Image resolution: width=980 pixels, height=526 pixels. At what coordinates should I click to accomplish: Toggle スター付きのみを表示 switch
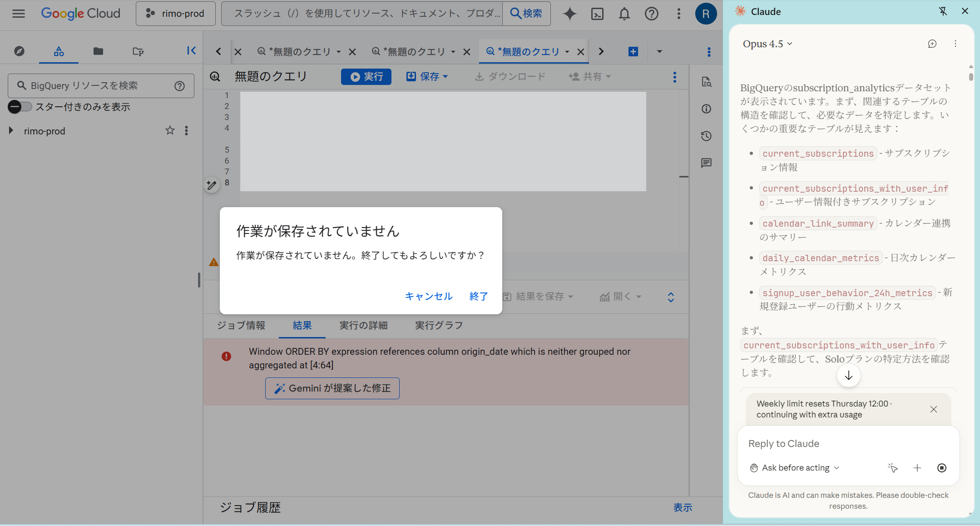click(x=20, y=107)
